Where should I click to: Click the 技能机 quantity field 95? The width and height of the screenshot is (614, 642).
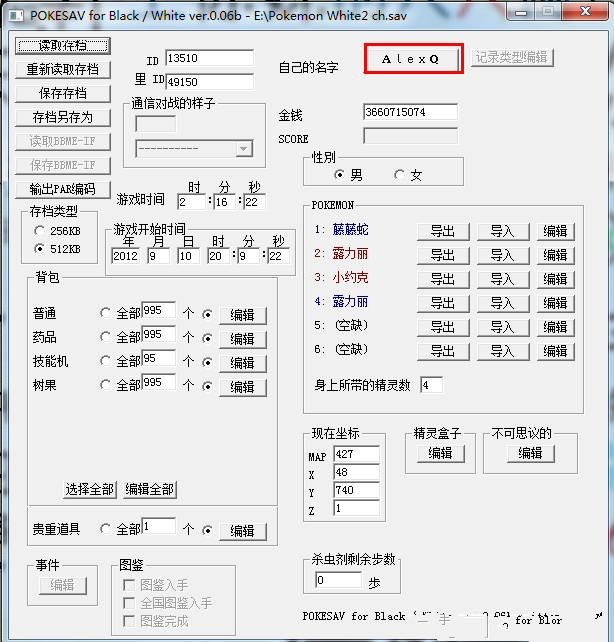[x=158, y=358]
